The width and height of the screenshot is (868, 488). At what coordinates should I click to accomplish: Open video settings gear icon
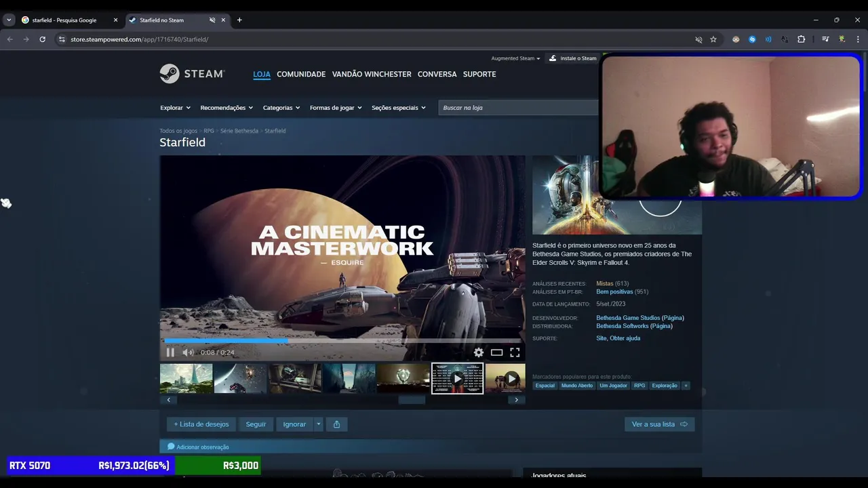479,352
